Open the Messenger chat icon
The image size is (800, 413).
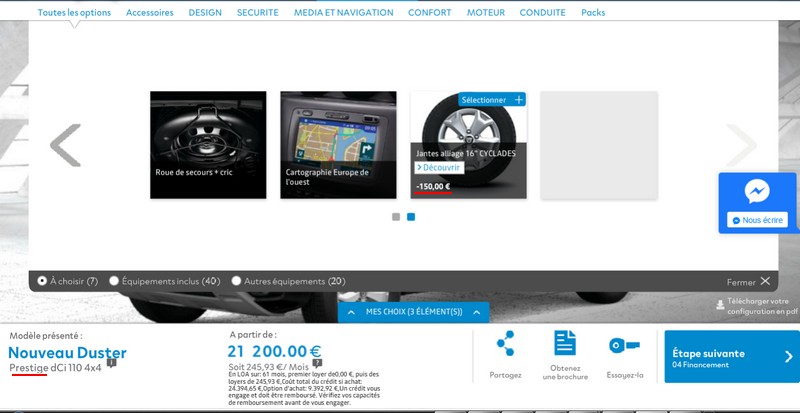(x=757, y=192)
